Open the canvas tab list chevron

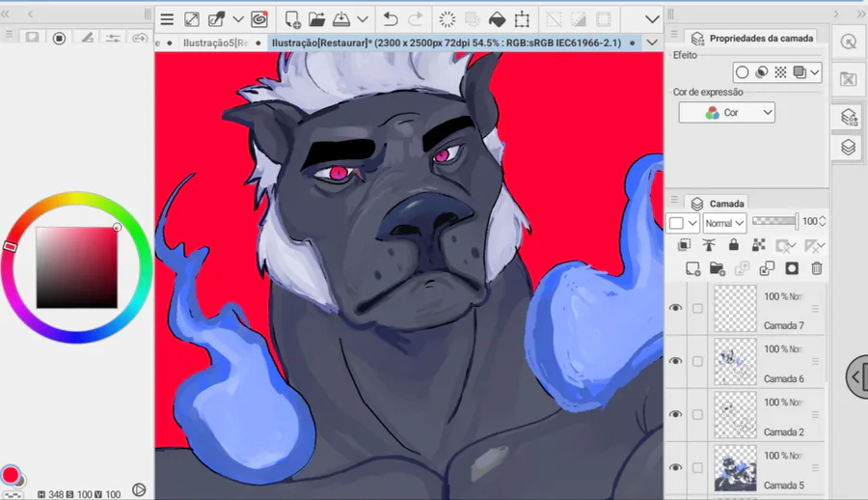[652, 42]
